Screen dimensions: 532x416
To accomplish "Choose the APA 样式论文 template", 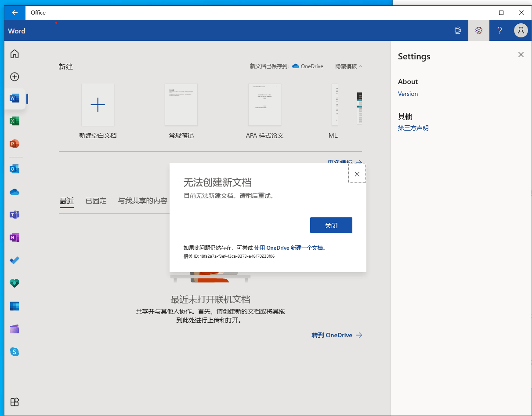I will click(265, 112).
